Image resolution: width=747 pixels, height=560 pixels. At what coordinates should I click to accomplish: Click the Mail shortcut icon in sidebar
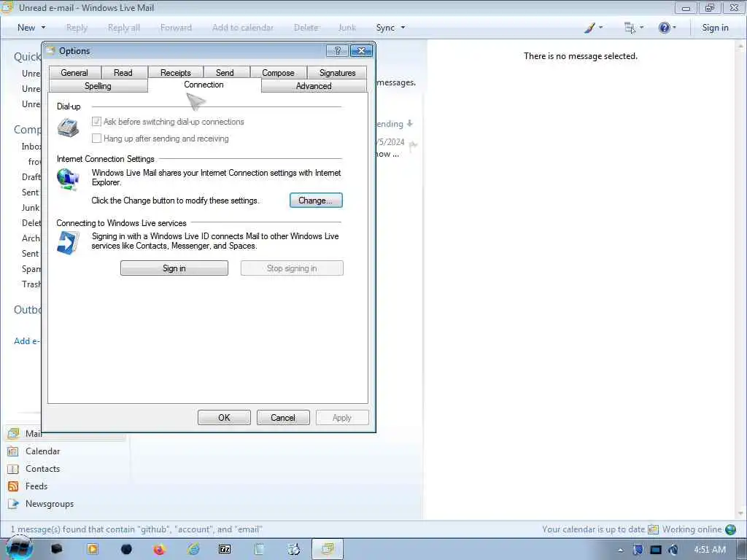pyautogui.click(x=13, y=433)
